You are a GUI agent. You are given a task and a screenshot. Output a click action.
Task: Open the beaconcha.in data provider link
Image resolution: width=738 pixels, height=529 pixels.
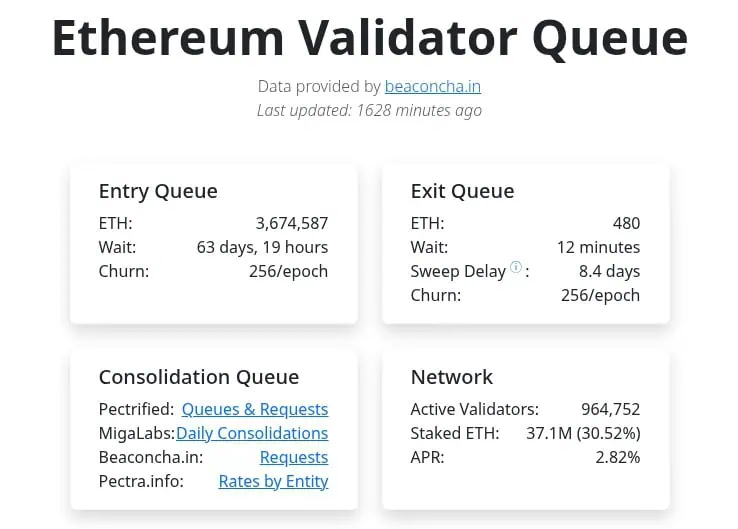click(x=432, y=87)
